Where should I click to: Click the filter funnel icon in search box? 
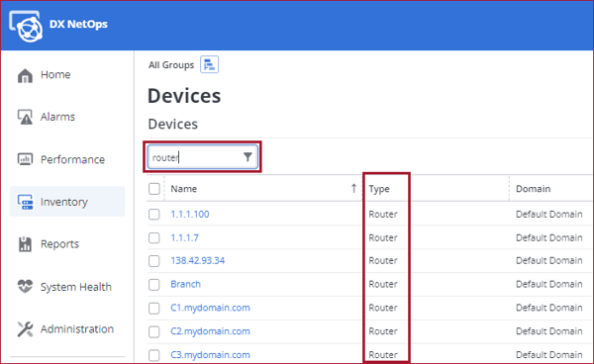247,156
